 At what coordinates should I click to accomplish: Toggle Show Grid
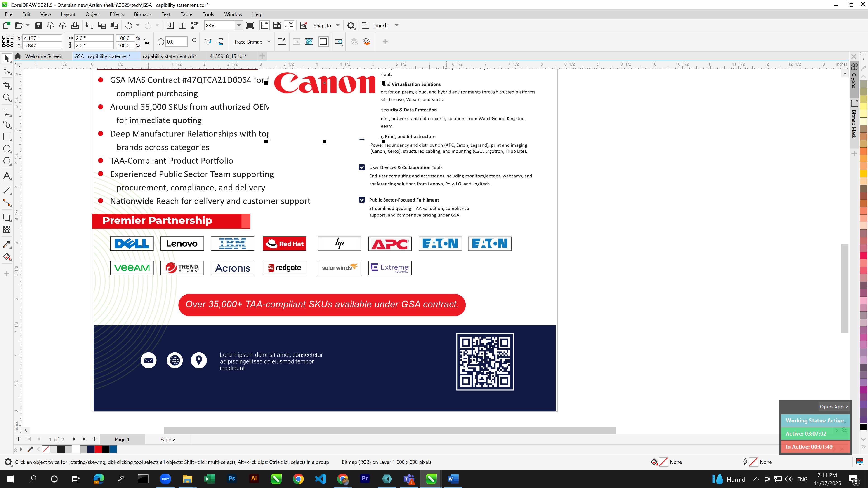coord(277,26)
